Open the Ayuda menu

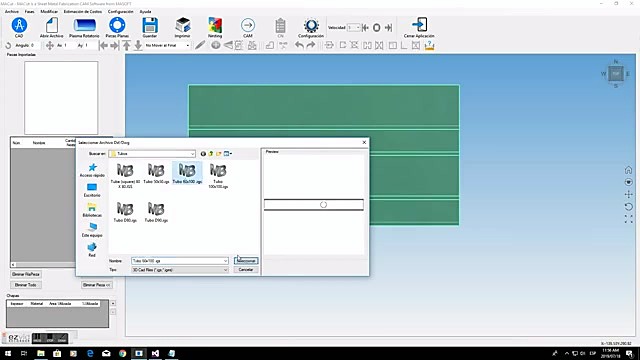[145, 11]
